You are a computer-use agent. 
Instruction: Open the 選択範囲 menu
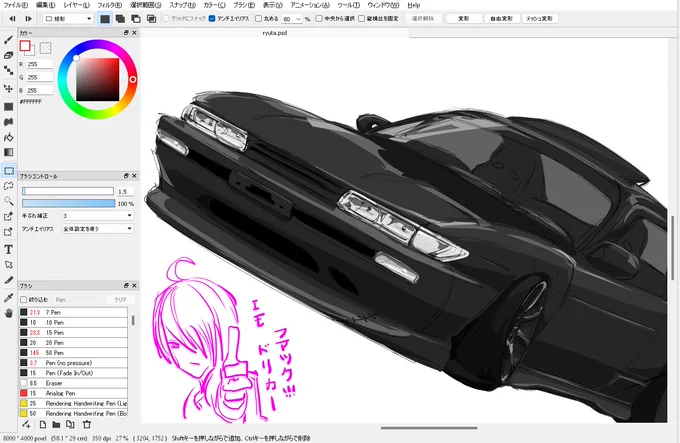click(x=145, y=5)
